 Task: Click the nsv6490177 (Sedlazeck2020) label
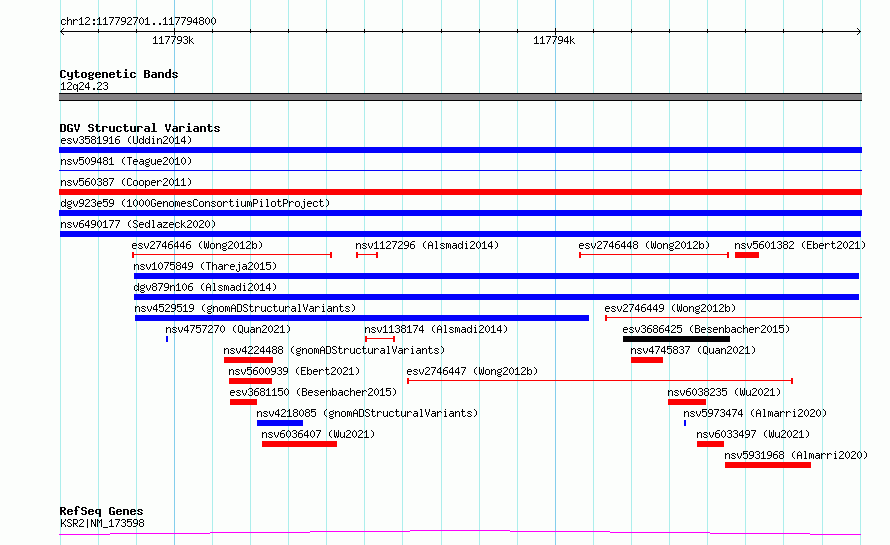point(138,224)
